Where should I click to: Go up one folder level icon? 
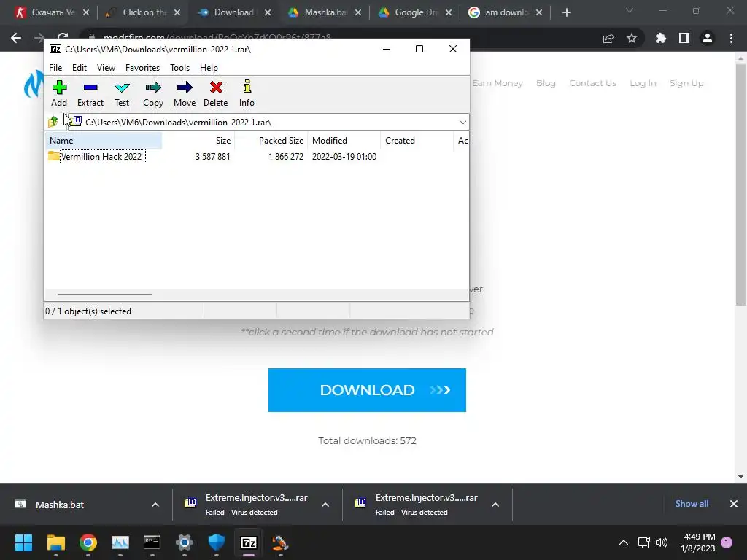pos(53,122)
